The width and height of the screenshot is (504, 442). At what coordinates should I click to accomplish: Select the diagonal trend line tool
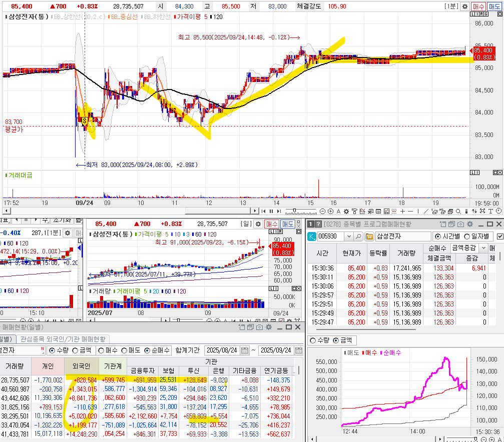(x=426, y=211)
